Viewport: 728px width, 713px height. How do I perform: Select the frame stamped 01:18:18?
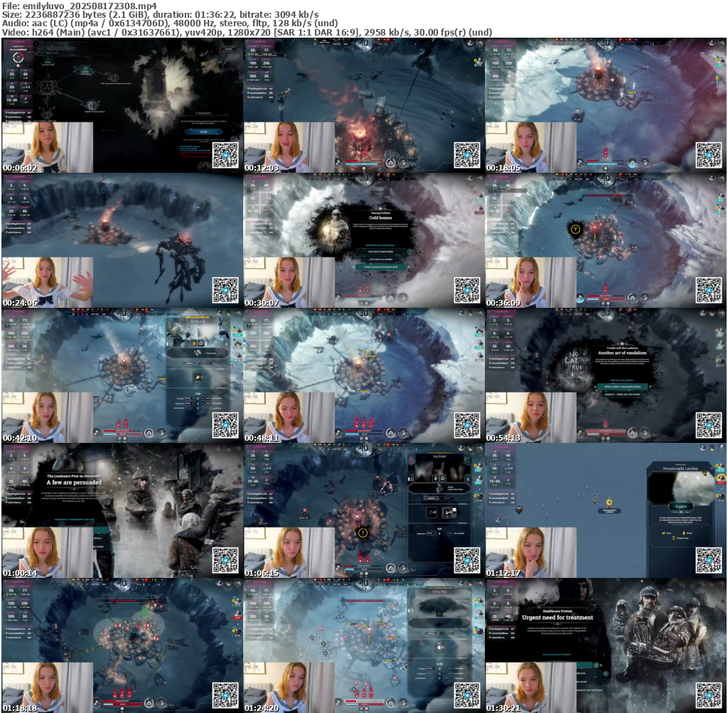pyautogui.click(x=122, y=645)
